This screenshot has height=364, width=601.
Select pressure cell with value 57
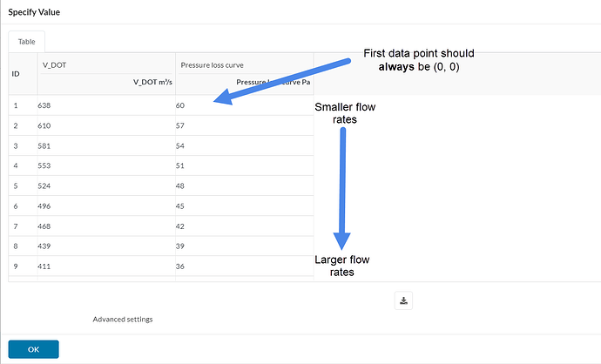pyautogui.click(x=244, y=125)
